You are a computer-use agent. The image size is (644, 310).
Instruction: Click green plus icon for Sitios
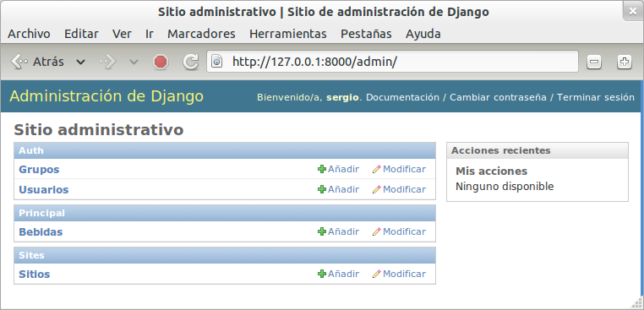coord(322,274)
